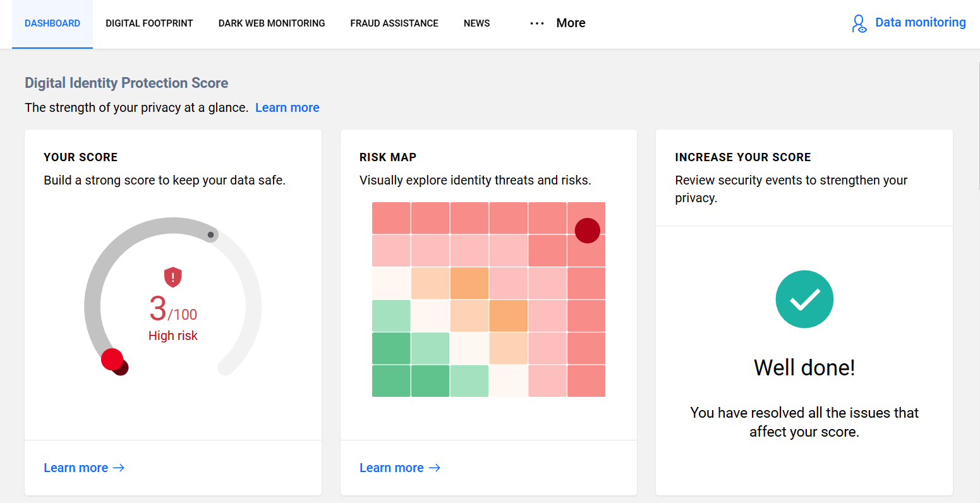Screen dimensions: 980x503
Task: Click the arrow beside Your Score Learn more
Action: point(119,468)
